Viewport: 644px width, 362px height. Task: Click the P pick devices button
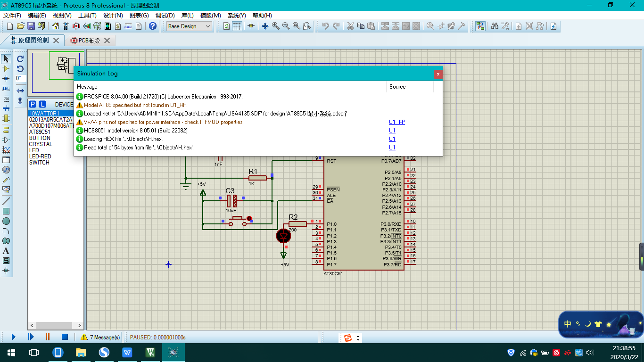coord(33,104)
